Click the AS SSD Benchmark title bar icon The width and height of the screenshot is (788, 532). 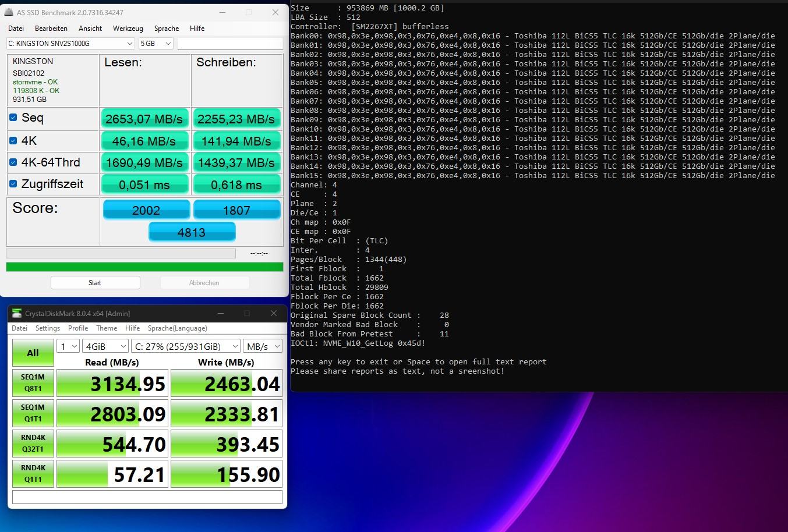(9, 12)
